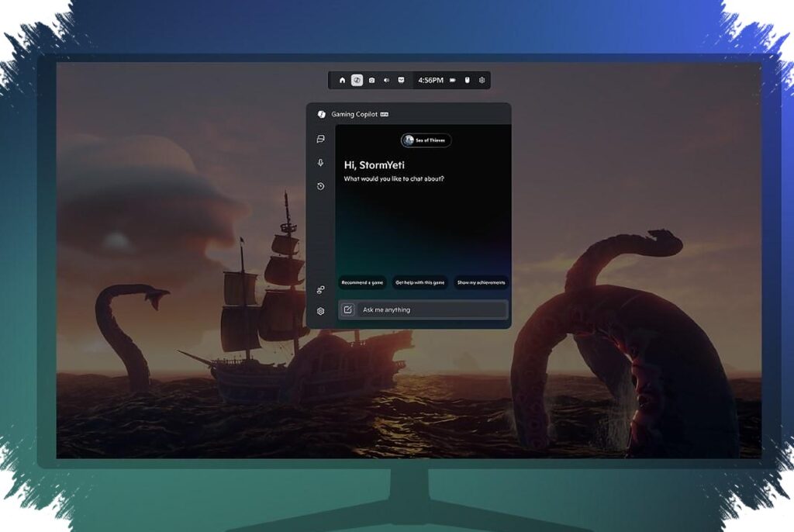Open the connections icon in Copilot sidebar
The image size is (794, 532).
tap(320, 290)
